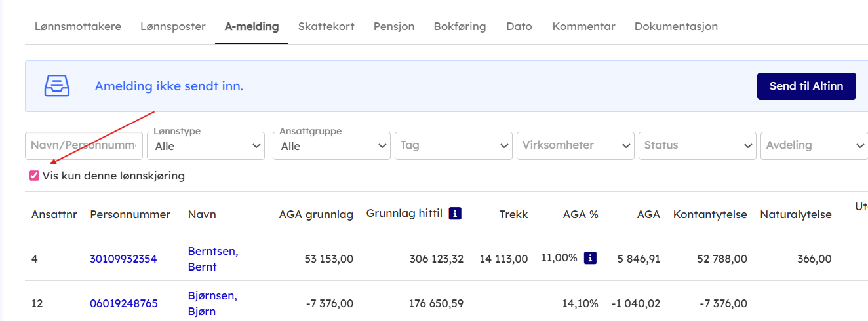The image size is (868, 321).
Task: Click the Navn/Personnummer search field
Action: 84,146
